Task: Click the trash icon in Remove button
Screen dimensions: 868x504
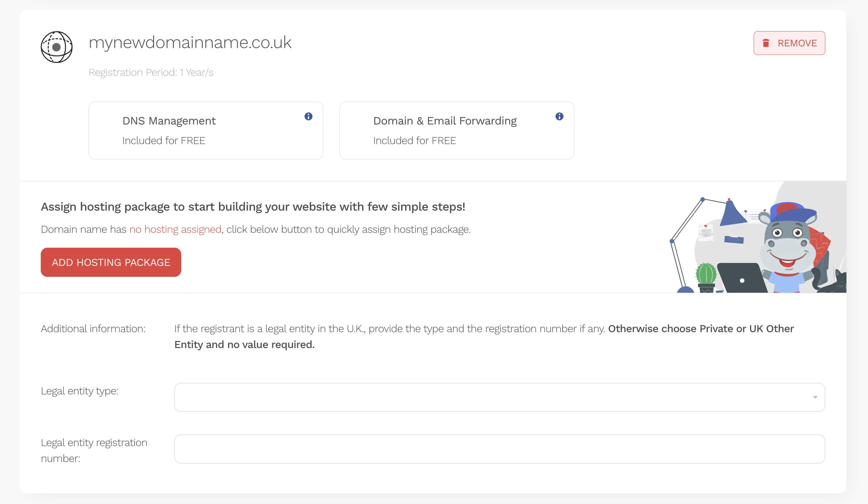Action: point(766,43)
